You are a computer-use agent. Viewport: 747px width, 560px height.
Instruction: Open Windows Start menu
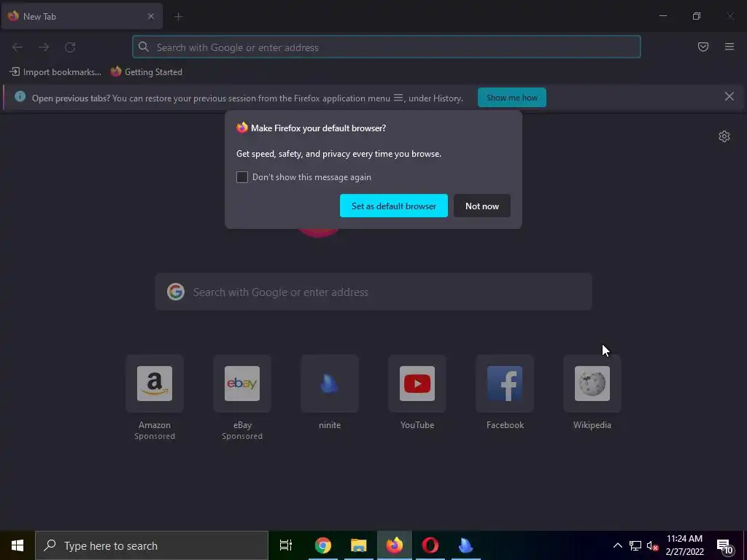click(x=18, y=545)
